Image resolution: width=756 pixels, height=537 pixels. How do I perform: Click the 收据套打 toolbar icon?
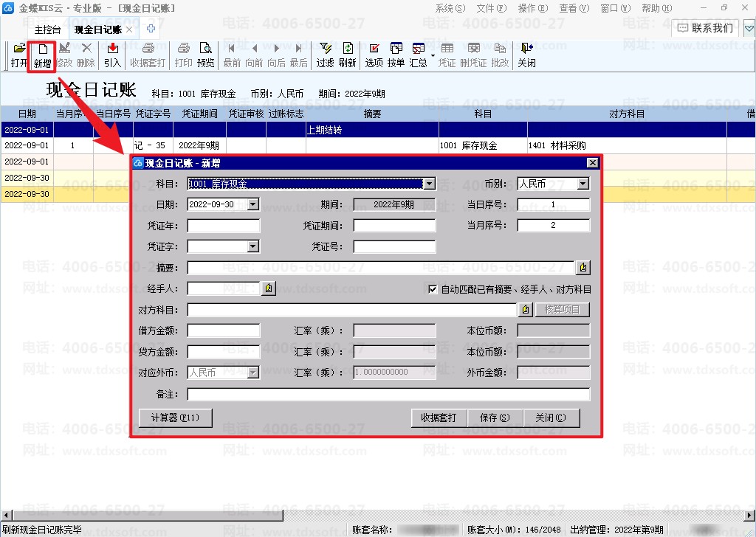148,55
